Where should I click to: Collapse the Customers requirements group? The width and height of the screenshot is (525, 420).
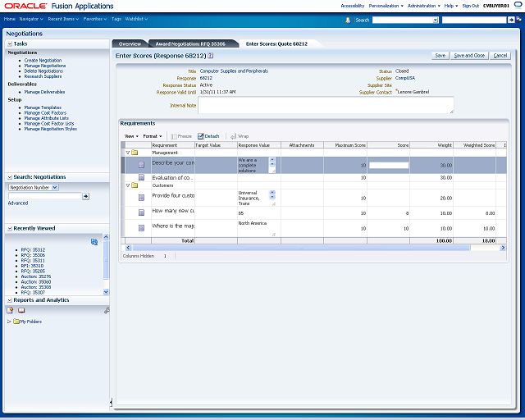click(128, 185)
